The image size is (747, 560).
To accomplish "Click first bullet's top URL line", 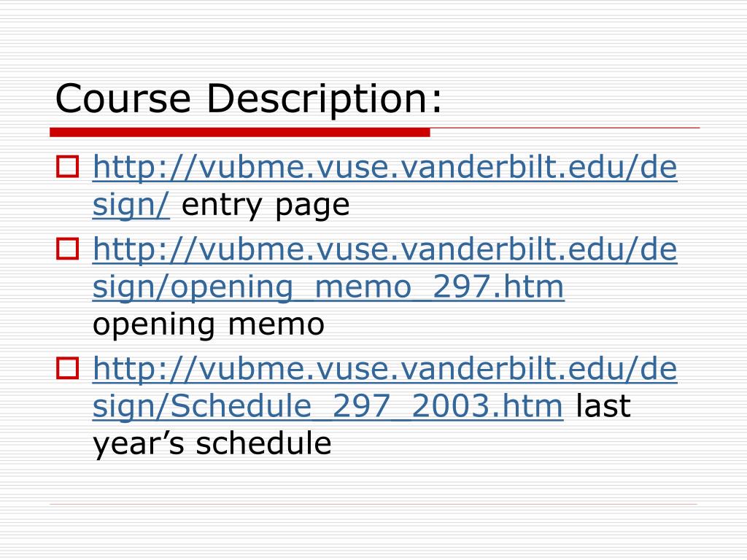I will [385, 167].
